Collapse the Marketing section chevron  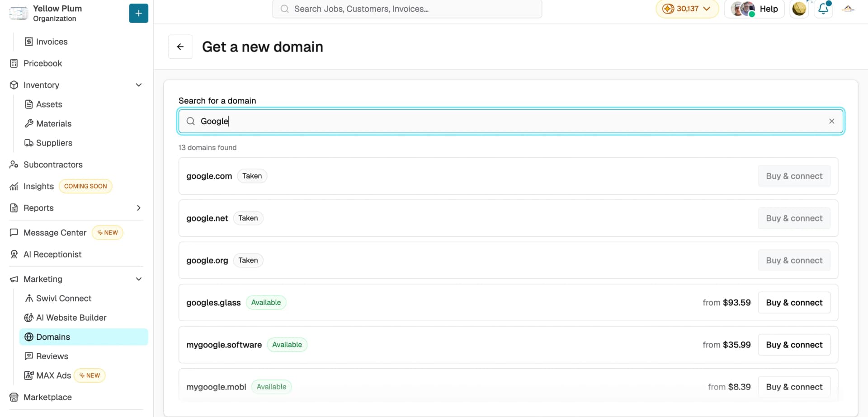coord(139,279)
